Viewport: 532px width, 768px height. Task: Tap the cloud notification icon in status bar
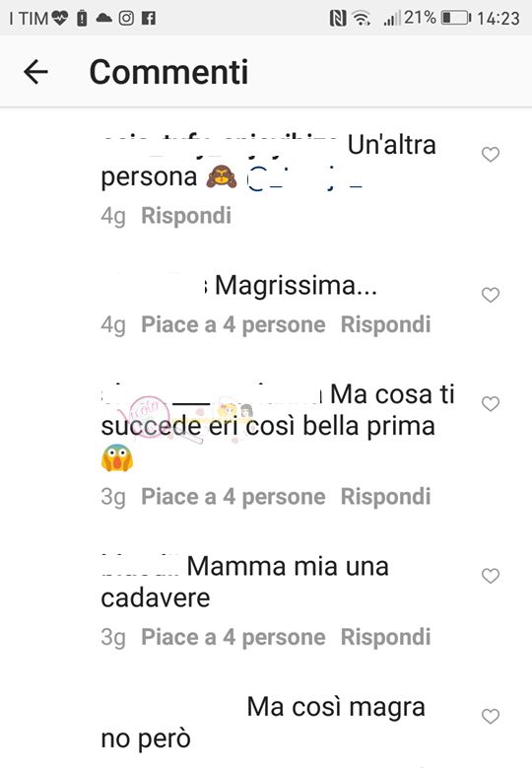point(103,19)
